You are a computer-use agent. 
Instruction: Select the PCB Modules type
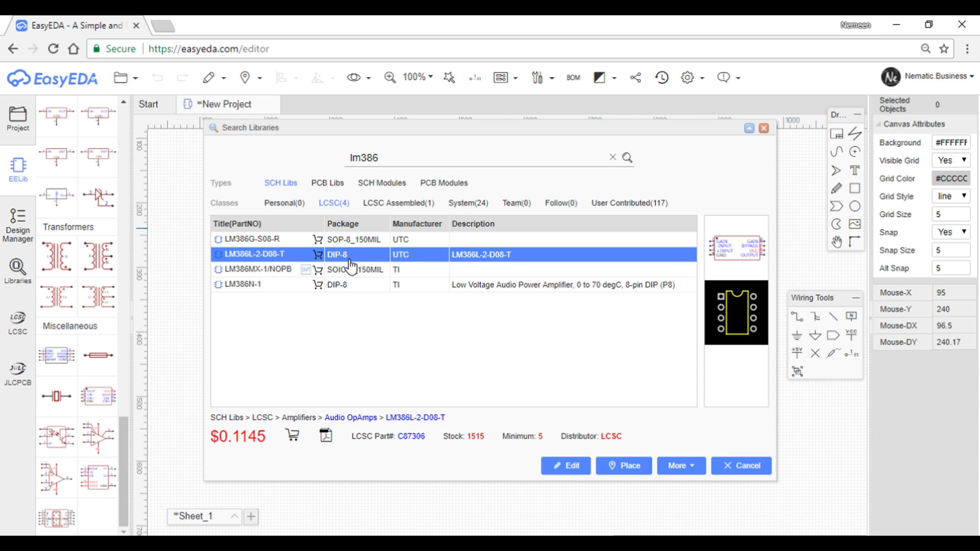point(444,183)
